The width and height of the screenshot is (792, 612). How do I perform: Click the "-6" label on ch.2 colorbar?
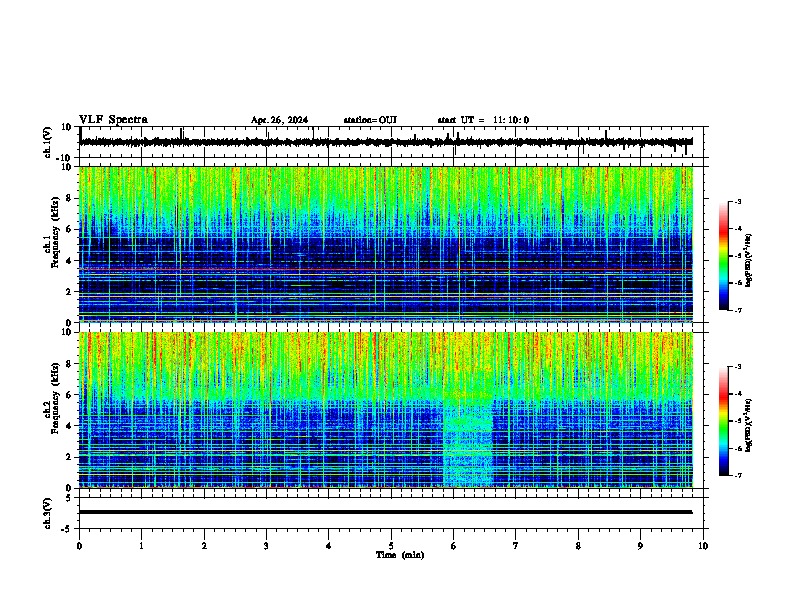pyautogui.click(x=737, y=448)
